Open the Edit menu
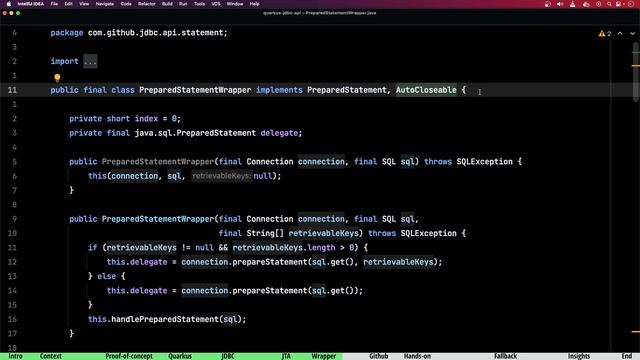Screen dimensions: 640x360 (68, 4)
